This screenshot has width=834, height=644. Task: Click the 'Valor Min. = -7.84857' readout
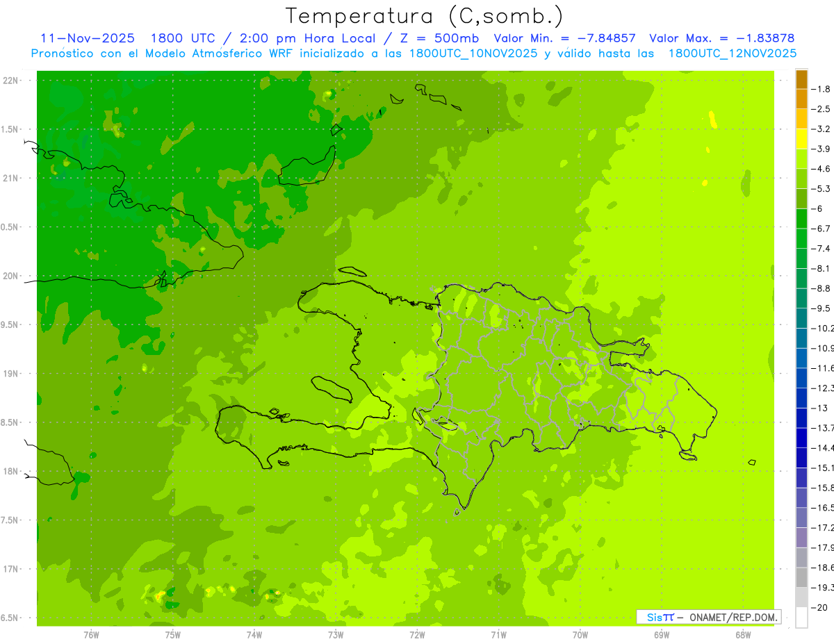pos(564,38)
